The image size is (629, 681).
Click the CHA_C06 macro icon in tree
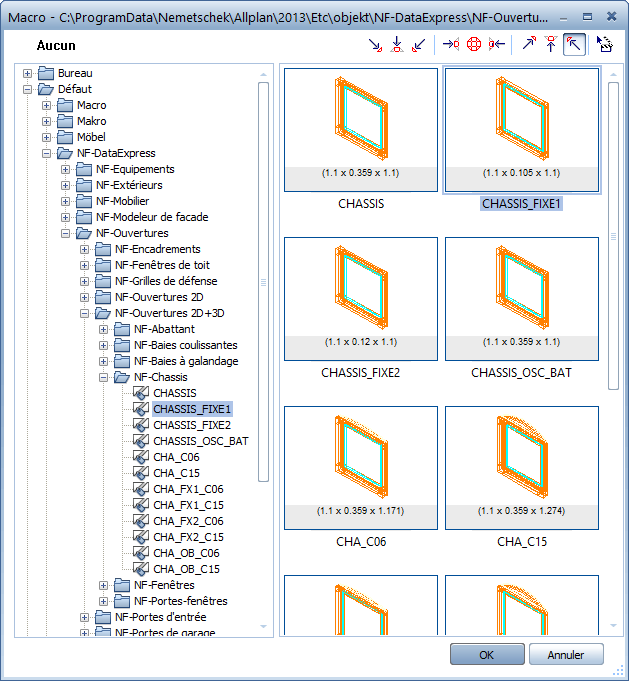[x=141, y=457]
